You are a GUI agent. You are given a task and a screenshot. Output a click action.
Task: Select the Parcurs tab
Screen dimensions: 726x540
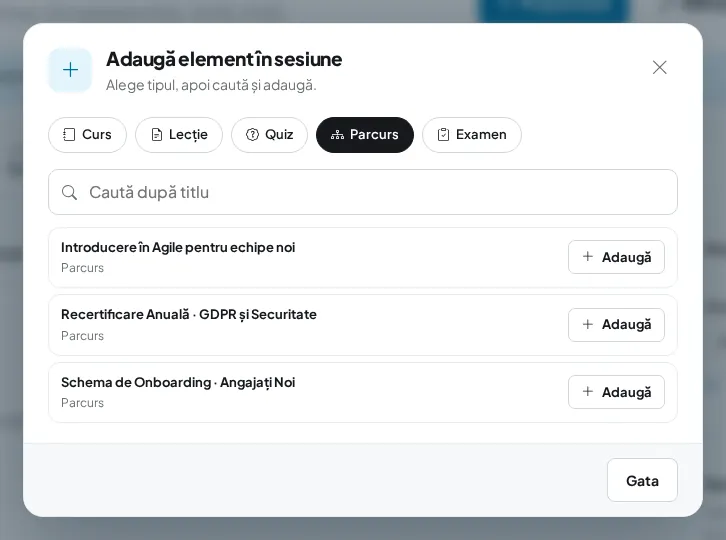[x=365, y=135]
